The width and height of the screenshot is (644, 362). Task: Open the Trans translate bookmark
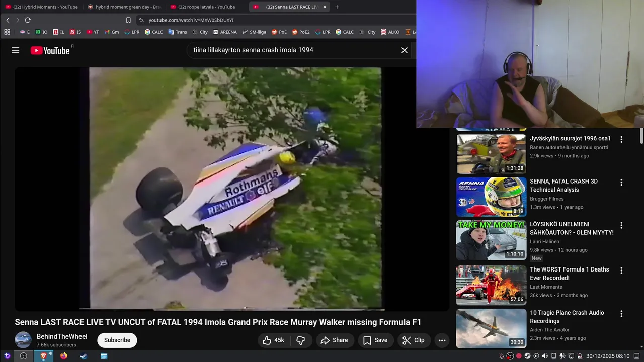click(x=177, y=32)
